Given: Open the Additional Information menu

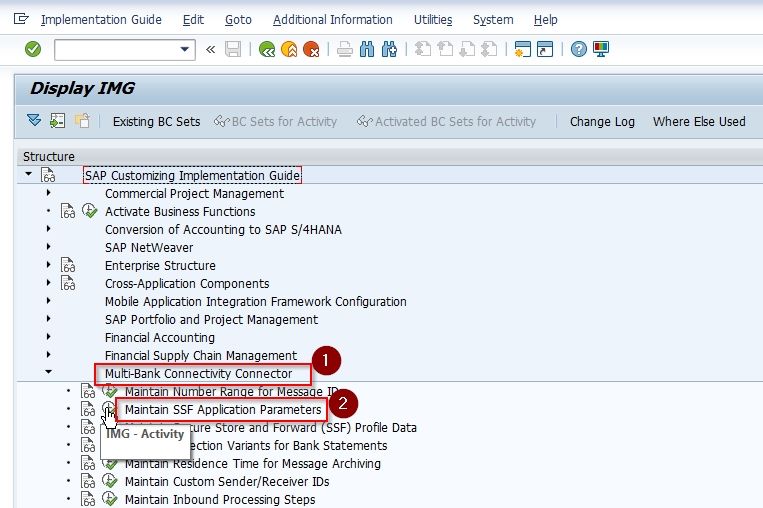Looking at the screenshot, I should point(332,19).
